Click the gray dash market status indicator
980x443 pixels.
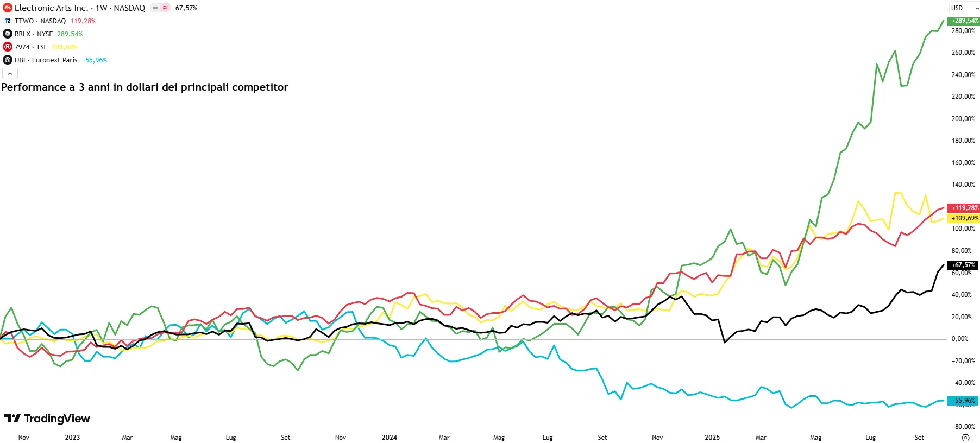155,8
